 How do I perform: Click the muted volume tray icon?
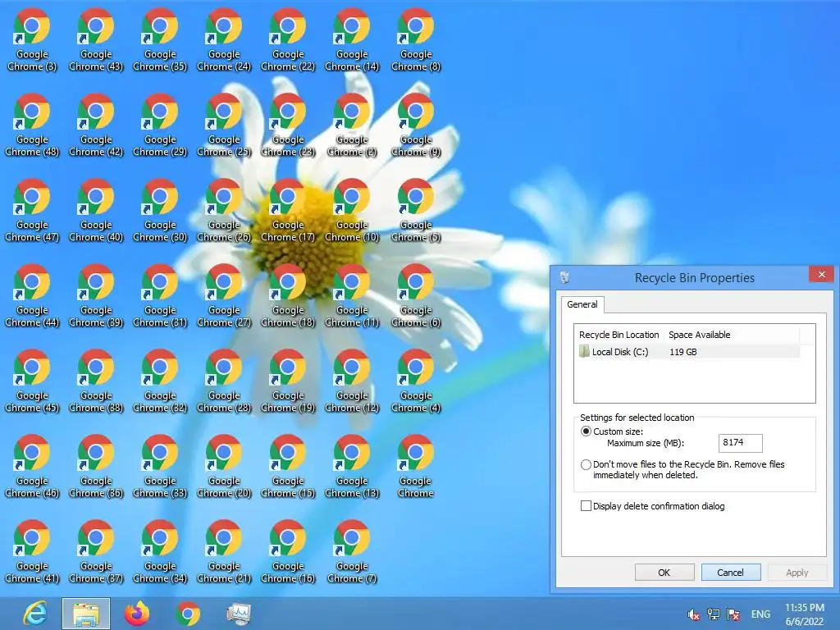click(693, 614)
